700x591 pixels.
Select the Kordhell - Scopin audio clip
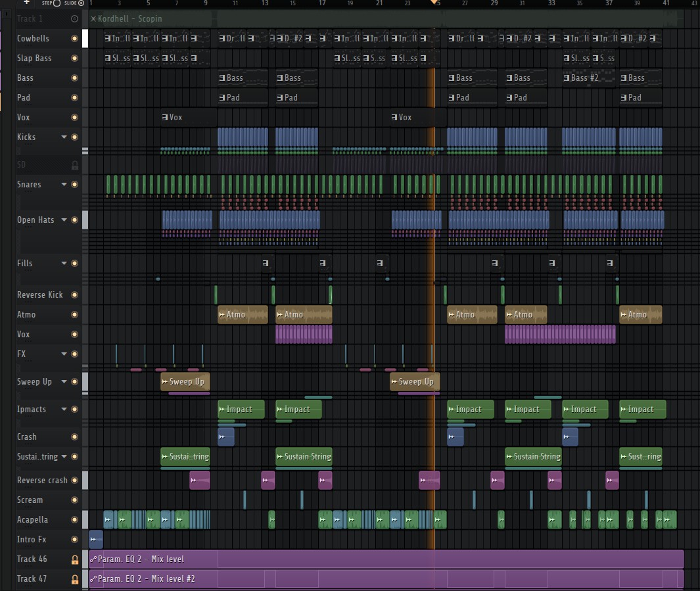coord(386,19)
